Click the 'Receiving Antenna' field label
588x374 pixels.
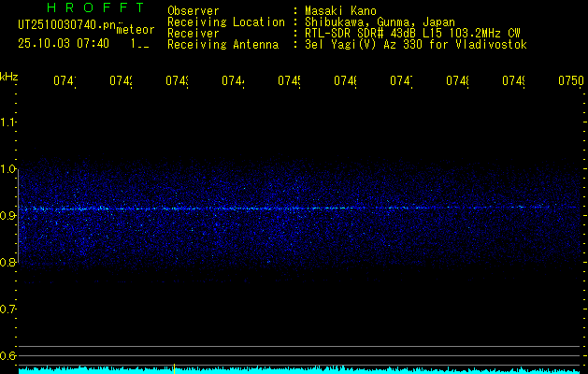[x=222, y=45]
